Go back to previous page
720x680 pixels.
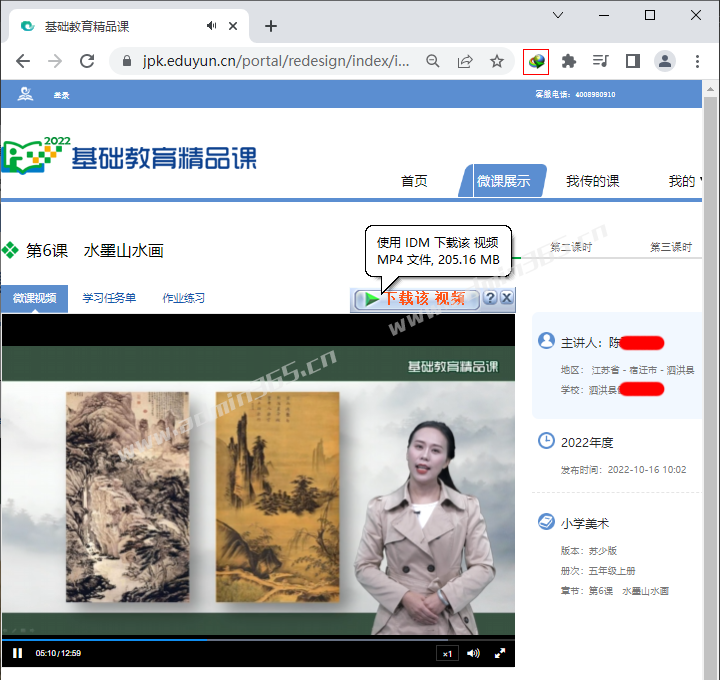(23, 61)
